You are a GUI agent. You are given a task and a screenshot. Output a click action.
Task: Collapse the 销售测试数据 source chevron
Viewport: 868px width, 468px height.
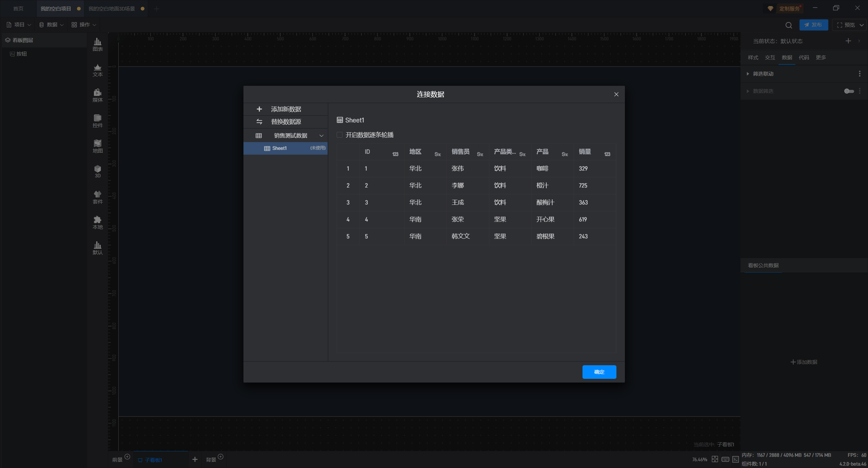click(321, 136)
